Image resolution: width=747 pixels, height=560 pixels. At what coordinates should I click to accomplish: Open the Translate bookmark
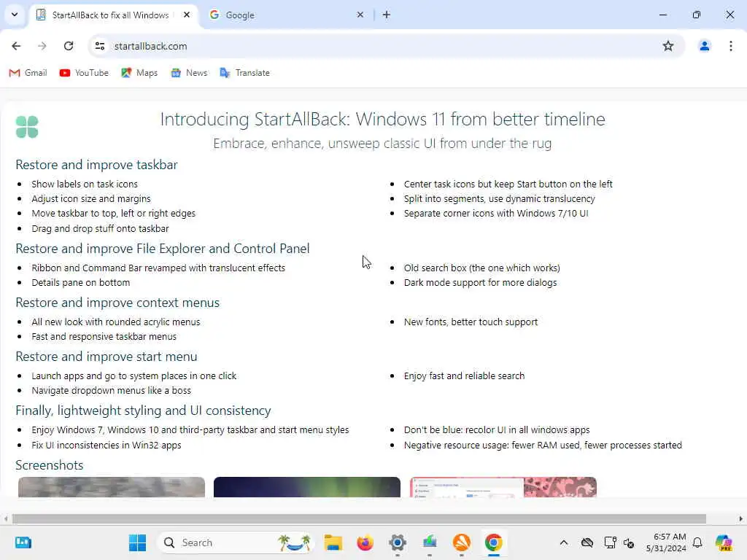(245, 73)
